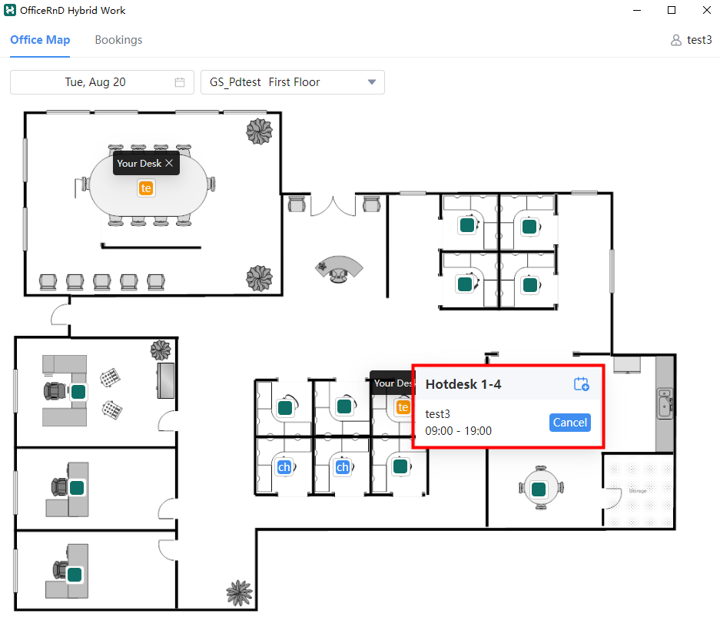This screenshot has height=626, width=720.
Task: Click the add booking calendar icon in popup
Action: click(x=581, y=384)
